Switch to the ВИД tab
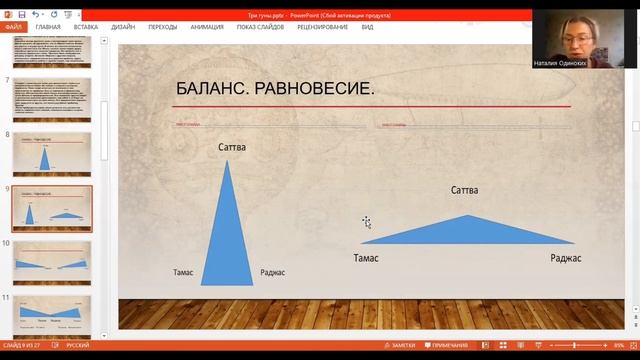This screenshot has width=640, height=360. 367,27
